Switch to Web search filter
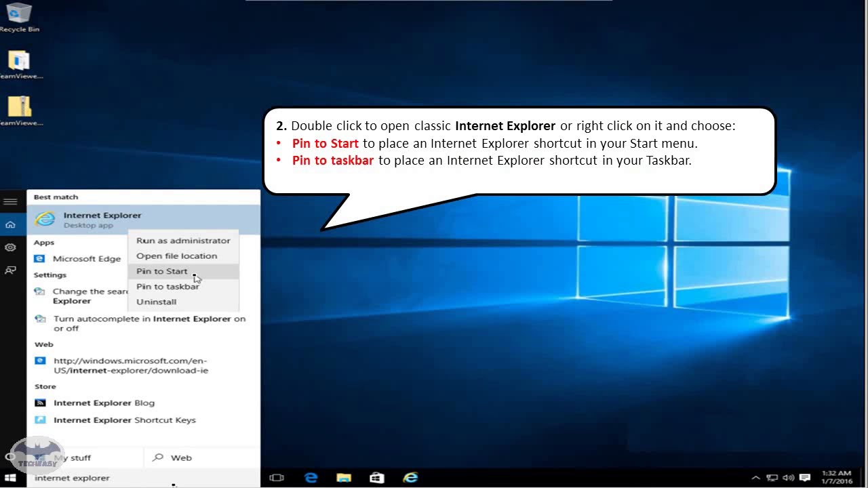Image resolution: width=868 pixels, height=488 pixels. tap(202, 457)
